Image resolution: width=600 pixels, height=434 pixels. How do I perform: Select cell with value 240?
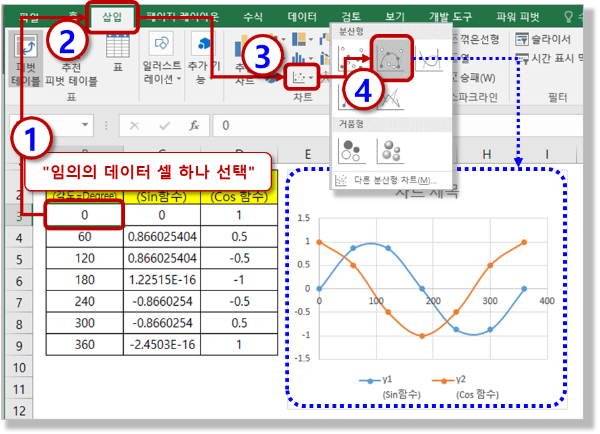click(85, 302)
